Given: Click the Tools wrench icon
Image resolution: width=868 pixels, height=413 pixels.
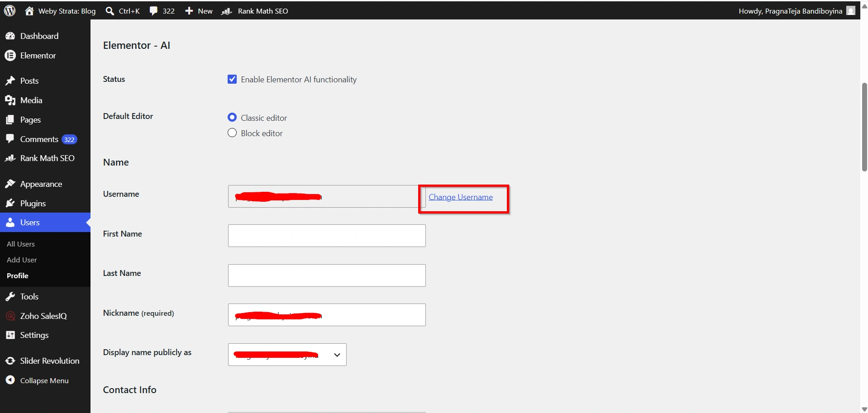Looking at the screenshot, I should point(10,297).
